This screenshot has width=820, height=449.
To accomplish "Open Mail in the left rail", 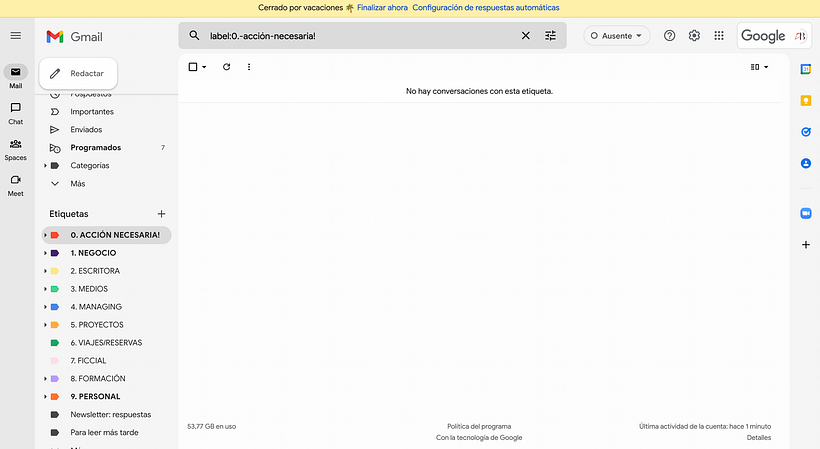I will click(16, 77).
